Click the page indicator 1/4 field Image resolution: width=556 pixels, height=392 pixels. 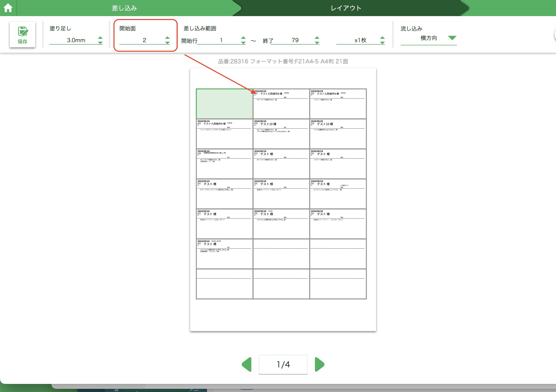point(283,364)
